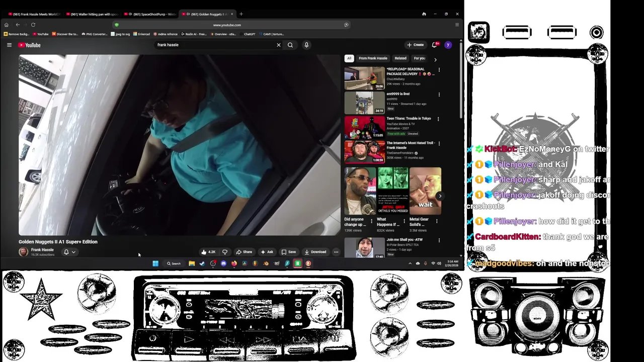644x362 pixels.
Task: Open options for 'SEASONAL PACKAGE DELIVERY' video
Action: coord(439,70)
